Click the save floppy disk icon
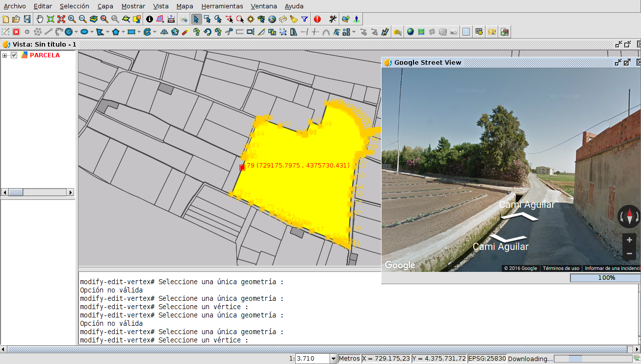This screenshot has width=641, height=364. point(27,19)
